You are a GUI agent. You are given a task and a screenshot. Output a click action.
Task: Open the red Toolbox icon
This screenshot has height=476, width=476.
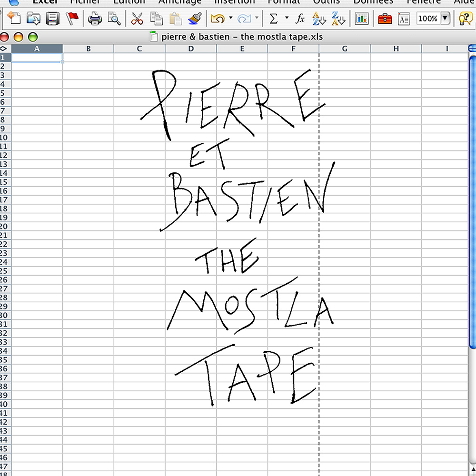385,19
